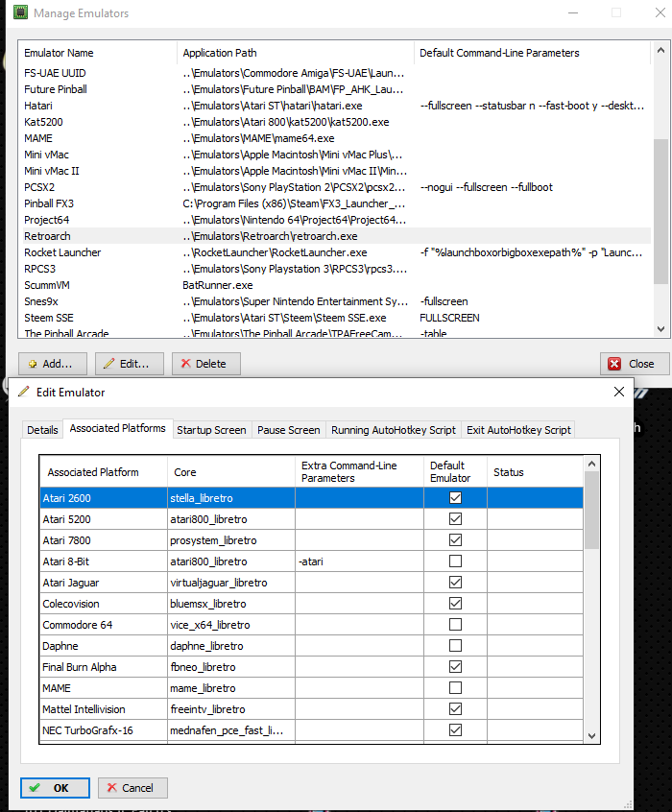Viewport: 672px width, 812px height.
Task: Select the Project64 emulator row
Action: coord(337,220)
